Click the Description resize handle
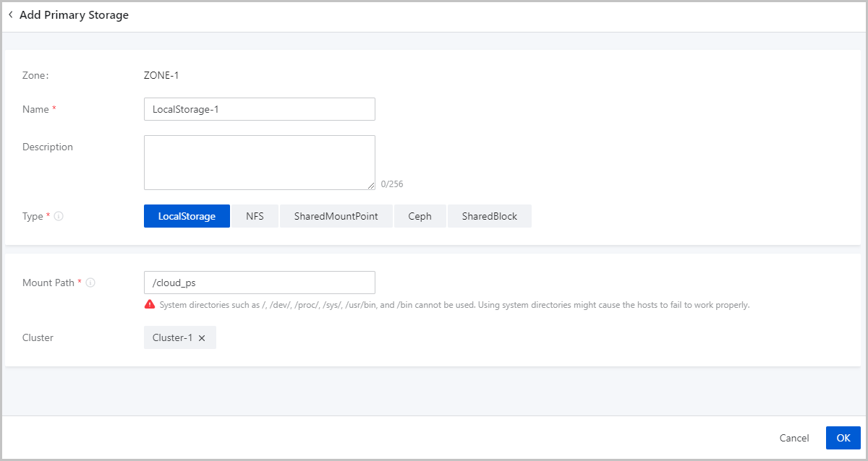868x461 pixels. tap(371, 186)
